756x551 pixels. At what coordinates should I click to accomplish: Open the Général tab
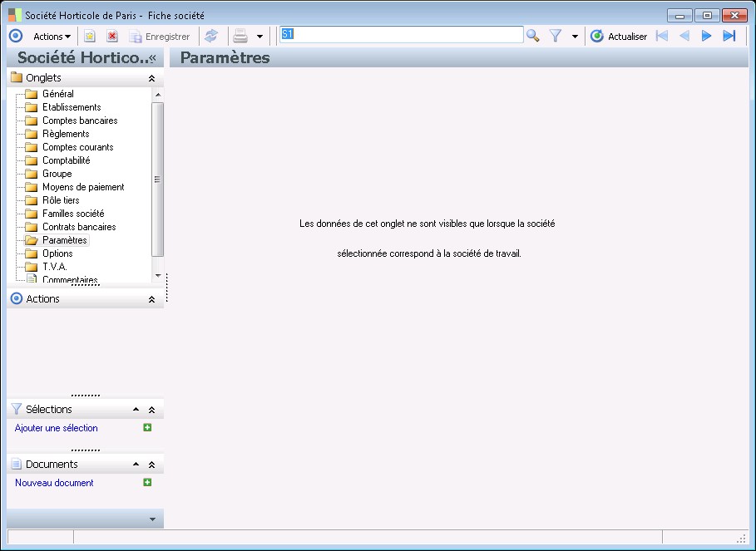(x=58, y=94)
